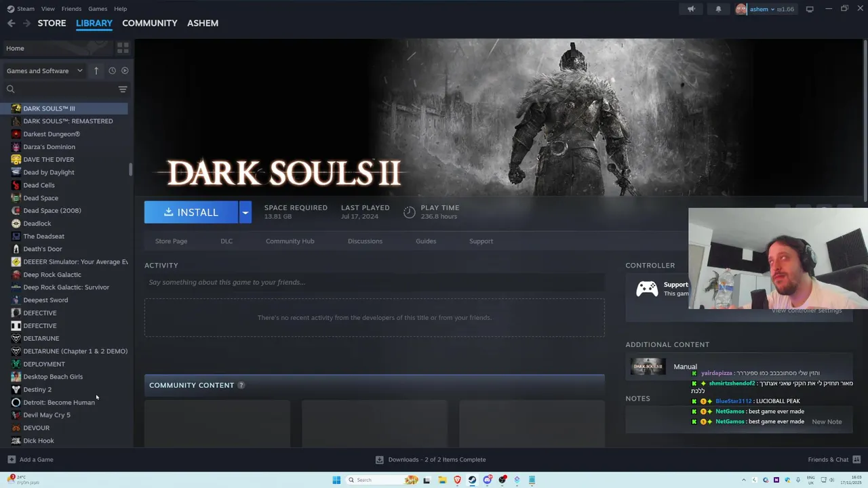868x488 pixels.
Task: Click the Dead by Daylight game icon
Action: click(x=16, y=172)
